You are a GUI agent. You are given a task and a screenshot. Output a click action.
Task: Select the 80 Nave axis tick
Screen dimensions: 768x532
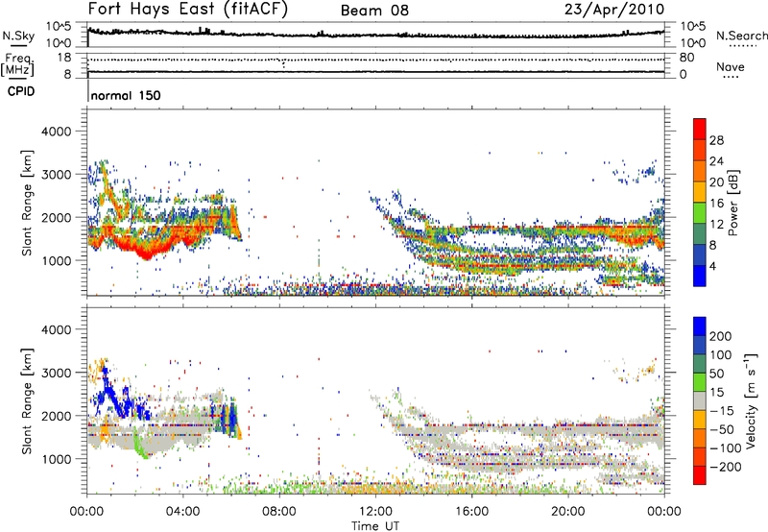[686, 58]
